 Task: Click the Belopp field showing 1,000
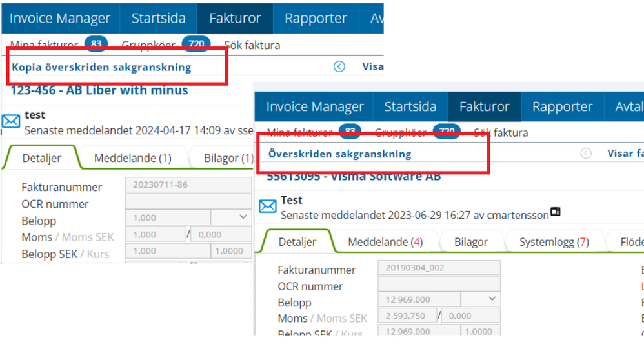click(x=168, y=217)
